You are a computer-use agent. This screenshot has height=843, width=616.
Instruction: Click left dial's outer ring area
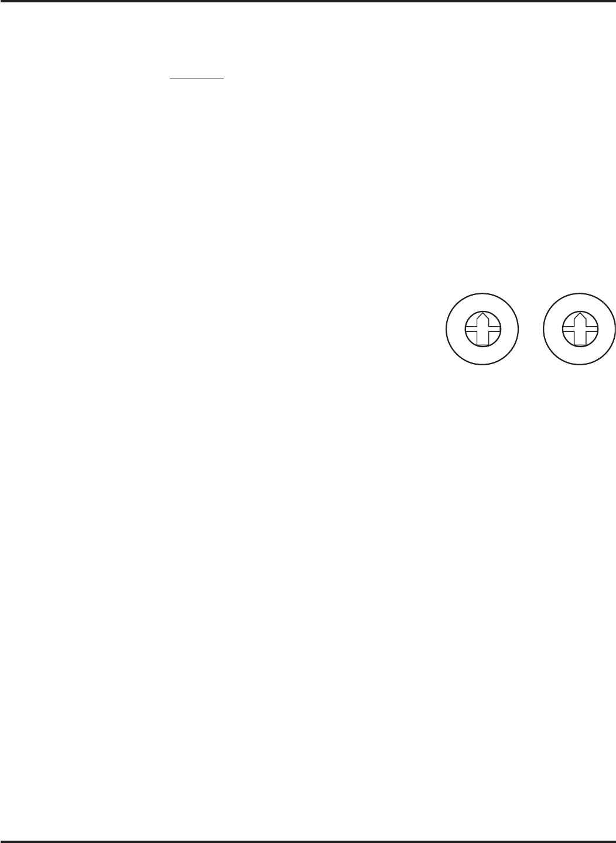[454, 329]
